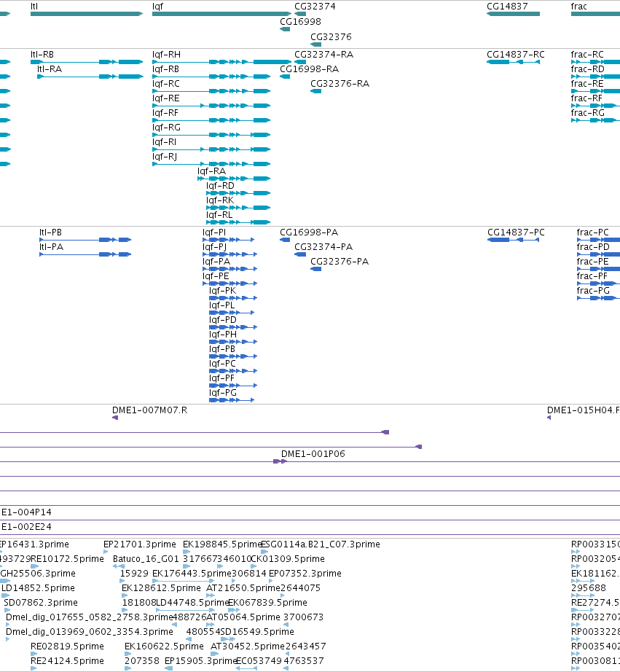Click the ltl gene label
Viewport: 620px width, 672px height.
pos(34,7)
